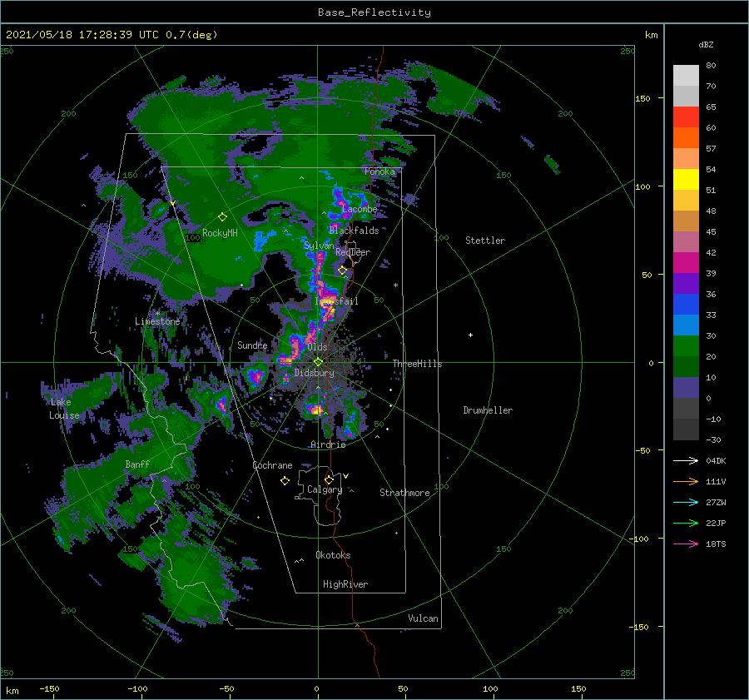Image resolution: width=749 pixels, height=700 pixels.
Task: Click yellow diamond marker below Cochrane
Action: (285, 481)
